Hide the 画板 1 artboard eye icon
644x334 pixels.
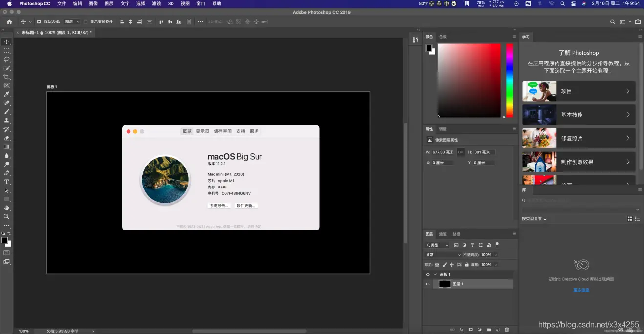point(428,275)
